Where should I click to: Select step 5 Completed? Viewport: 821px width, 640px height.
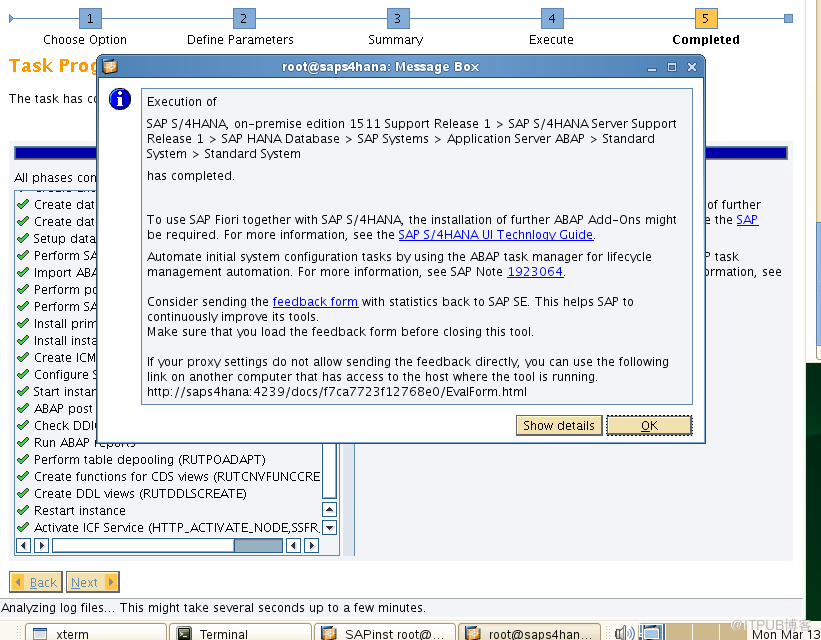click(705, 19)
